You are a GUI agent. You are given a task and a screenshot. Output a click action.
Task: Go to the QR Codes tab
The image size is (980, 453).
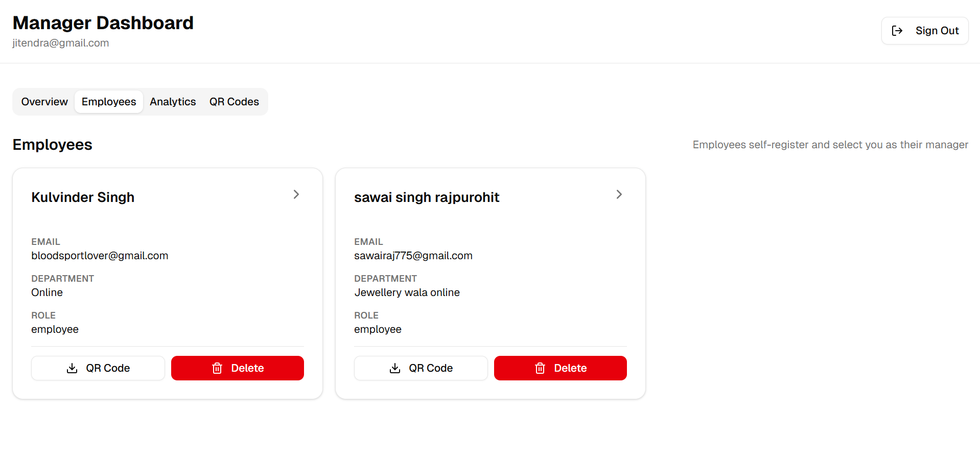(234, 102)
